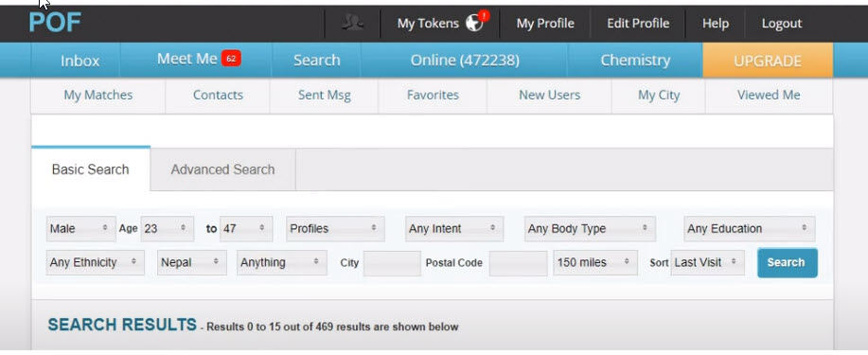Open the Chemistry tab

(x=635, y=61)
